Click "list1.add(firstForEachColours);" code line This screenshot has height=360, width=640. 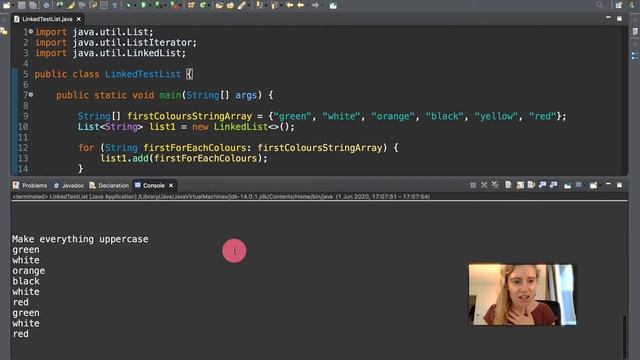coord(184,158)
